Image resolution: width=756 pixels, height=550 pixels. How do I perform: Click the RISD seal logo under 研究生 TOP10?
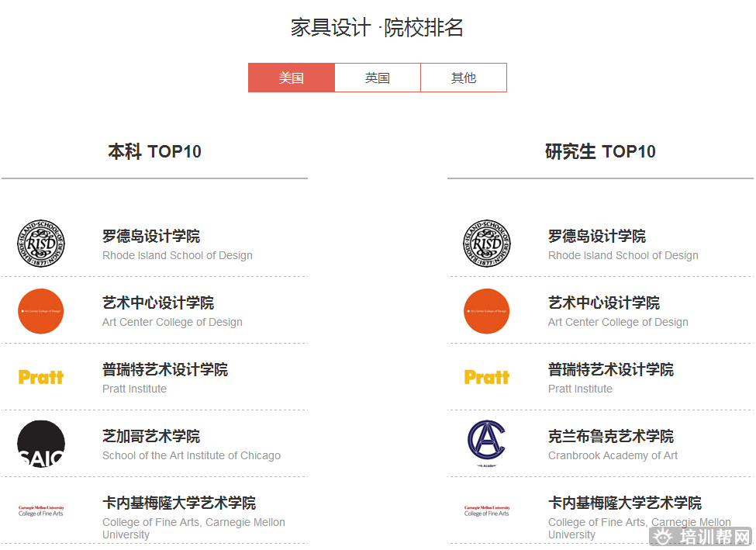point(486,244)
